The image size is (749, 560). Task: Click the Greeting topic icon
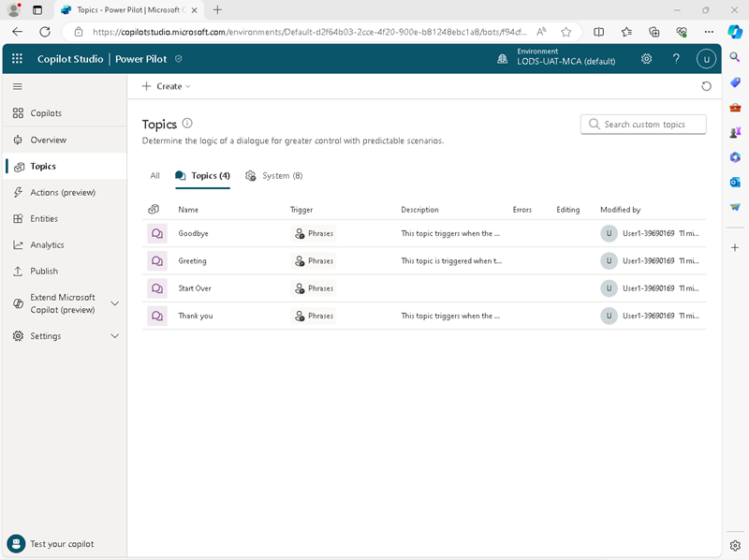pos(157,261)
